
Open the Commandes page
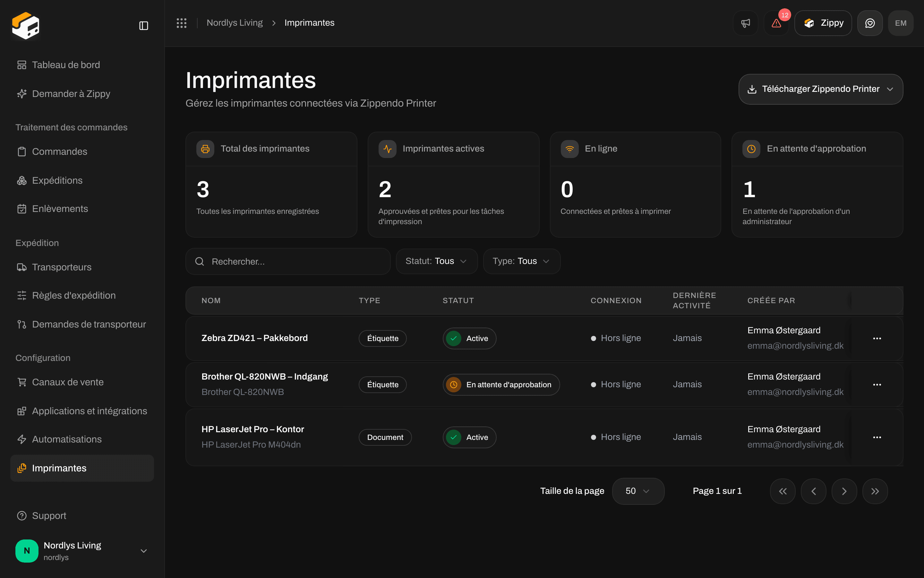(x=82, y=152)
